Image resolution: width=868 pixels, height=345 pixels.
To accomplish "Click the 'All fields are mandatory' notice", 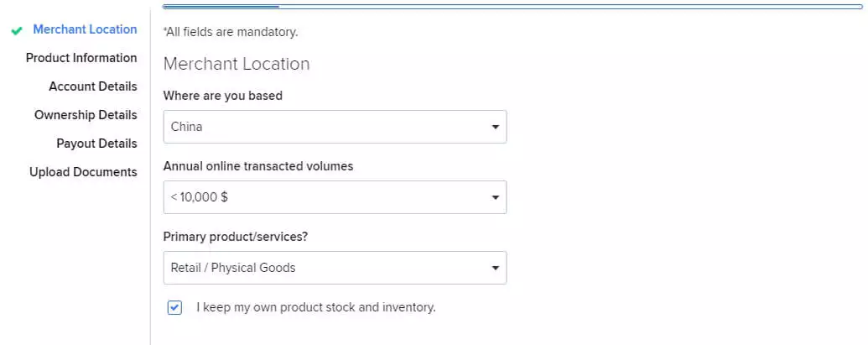I will pos(231,32).
